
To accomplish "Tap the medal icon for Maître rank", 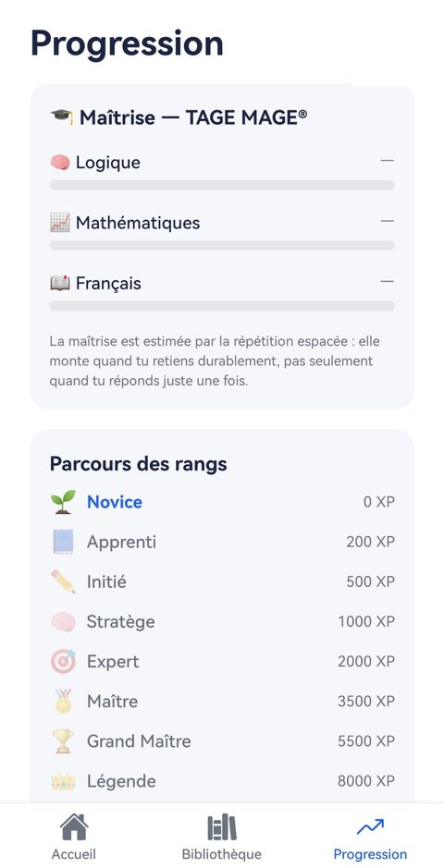I will click(x=63, y=702).
